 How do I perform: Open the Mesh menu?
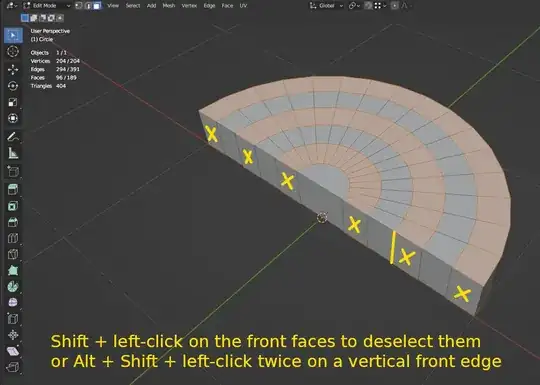tap(169, 6)
